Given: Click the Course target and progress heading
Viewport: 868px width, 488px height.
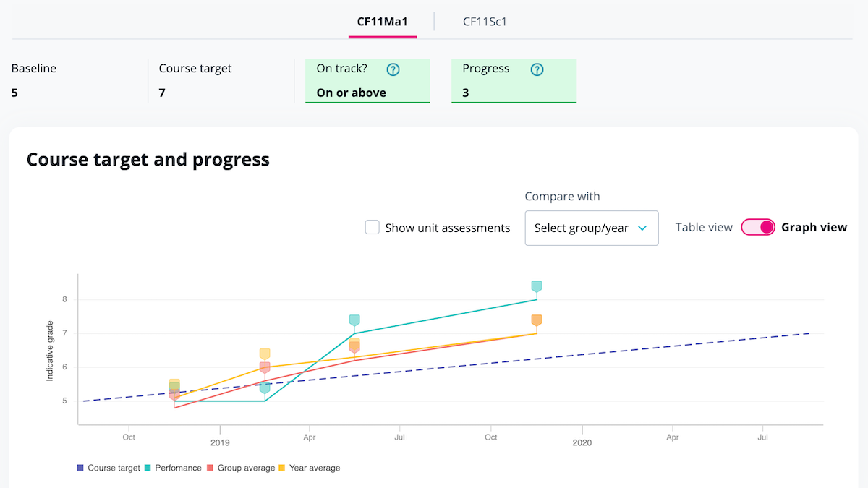Looking at the screenshot, I should 148,159.
